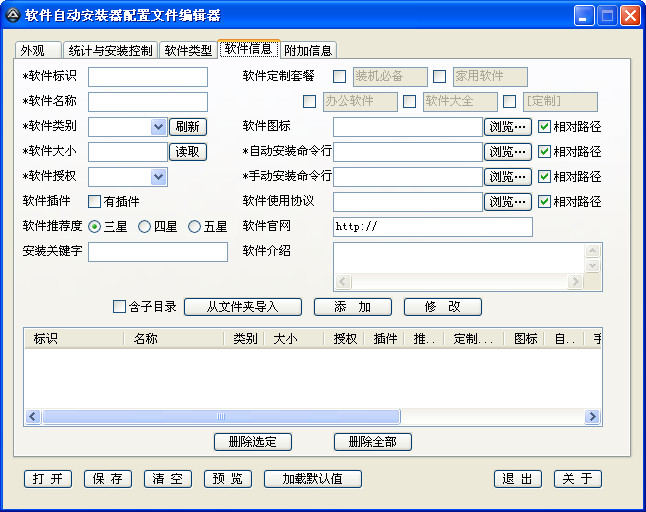Click inside the 软件介绍 text area
The height and width of the screenshot is (512, 646).
[x=459, y=258]
